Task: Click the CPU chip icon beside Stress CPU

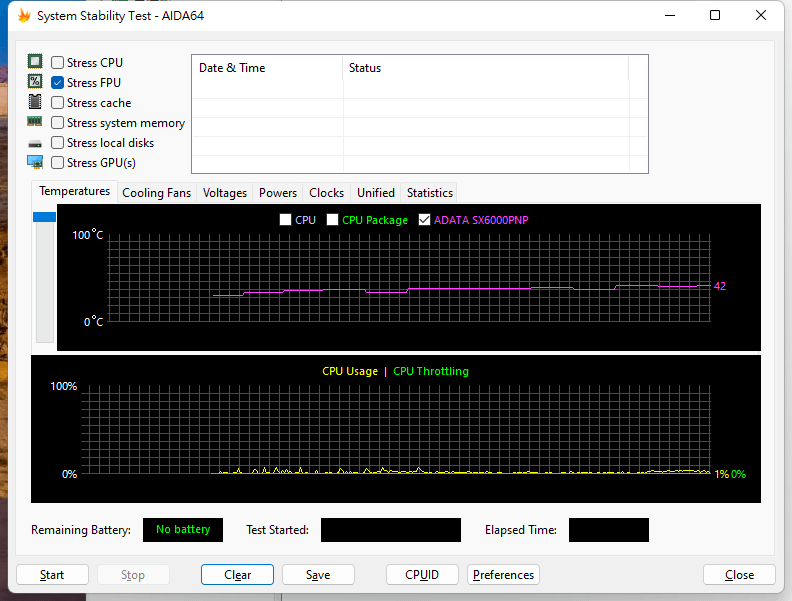Action: pos(35,62)
